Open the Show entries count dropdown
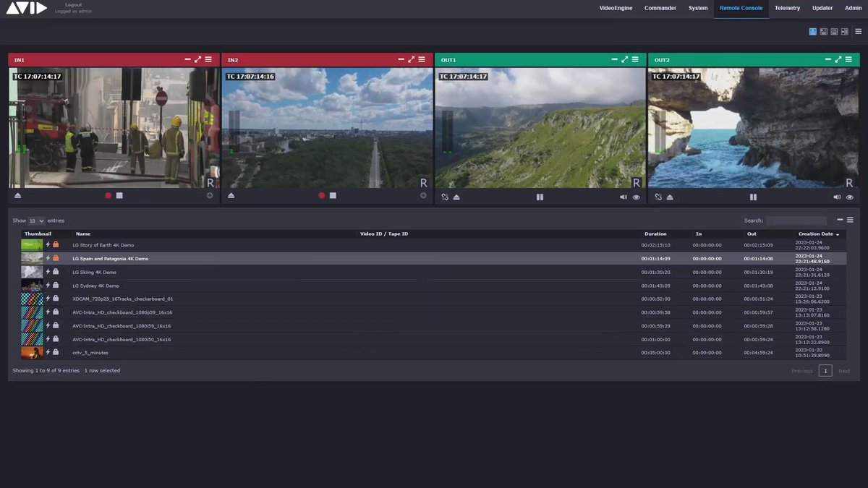Screen dimensions: 868x488 (x=36, y=221)
